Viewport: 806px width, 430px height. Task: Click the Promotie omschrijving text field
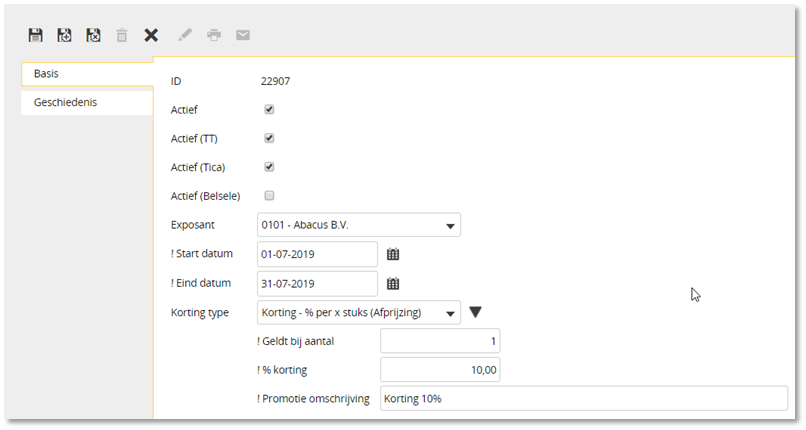point(584,399)
